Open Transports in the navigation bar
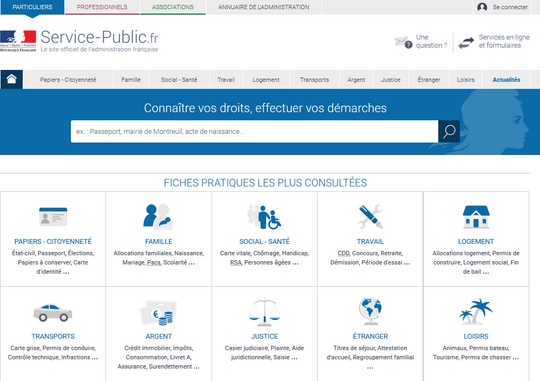 click(314, 80)
